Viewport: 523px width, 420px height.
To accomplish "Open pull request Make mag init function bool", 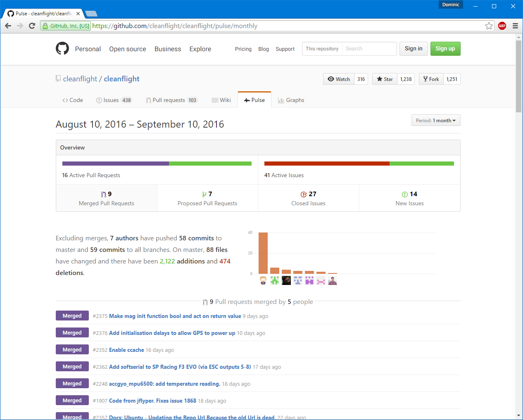I will point(175,316).
